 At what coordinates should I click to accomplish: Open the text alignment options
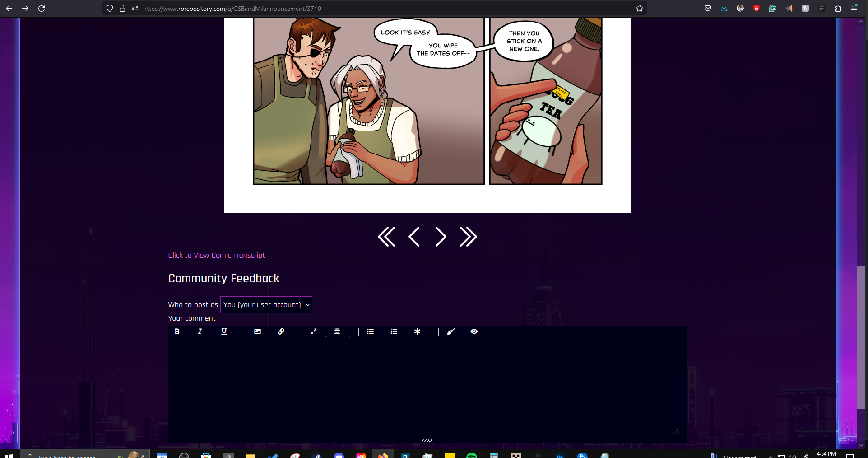[337, 332]
